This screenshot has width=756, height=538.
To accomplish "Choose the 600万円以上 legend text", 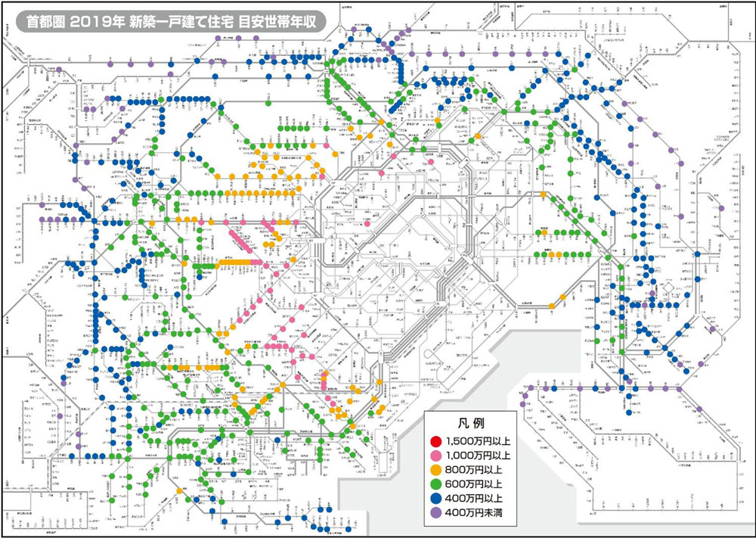I will (x=472, y=485).
